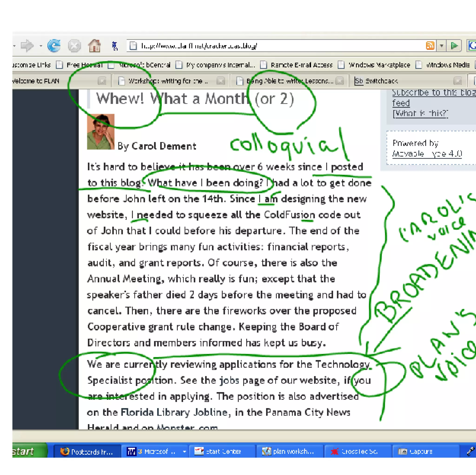Close the Being Able to Write Lessons tab

pos(340,81)
